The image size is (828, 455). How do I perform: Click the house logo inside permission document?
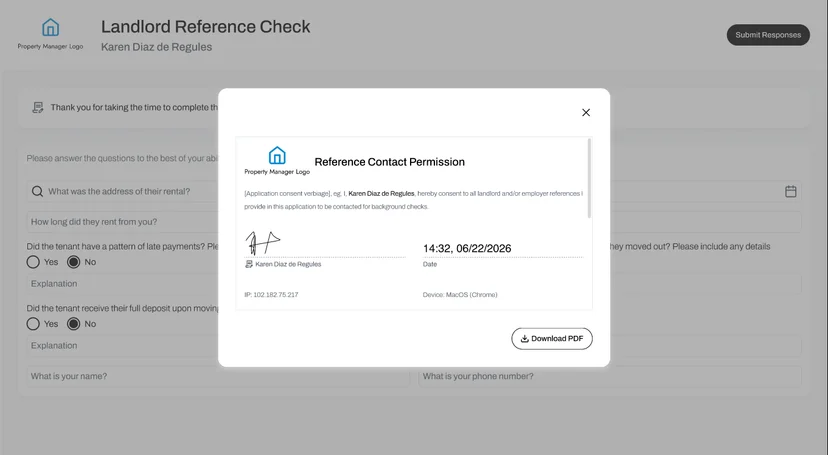(x=277, y=155)
